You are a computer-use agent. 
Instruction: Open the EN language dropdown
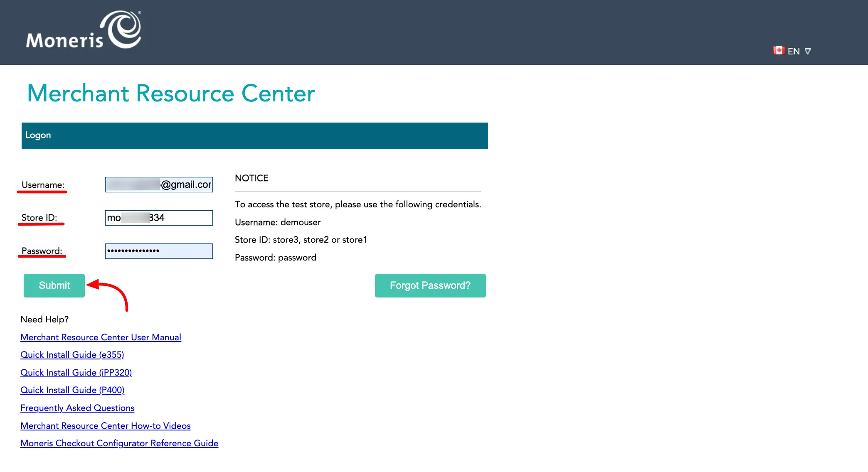click(x=793, y=51)
